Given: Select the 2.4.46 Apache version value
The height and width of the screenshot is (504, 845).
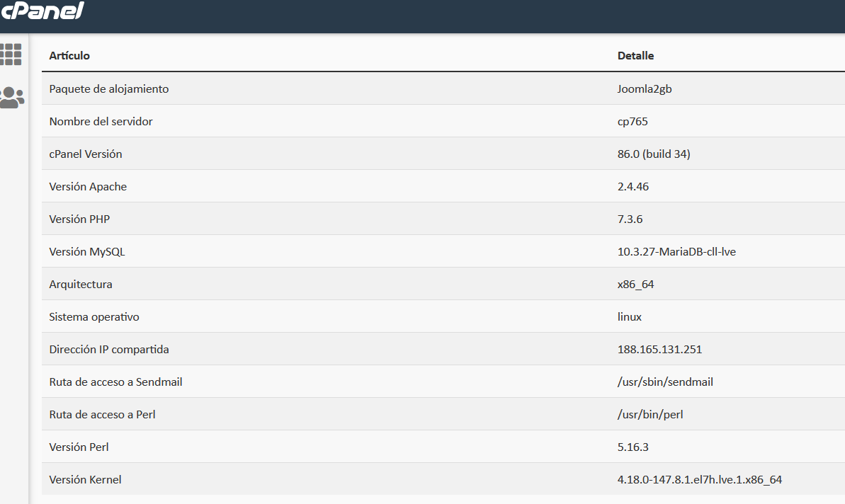Looking at the screenshot, I should pos(633,187).
